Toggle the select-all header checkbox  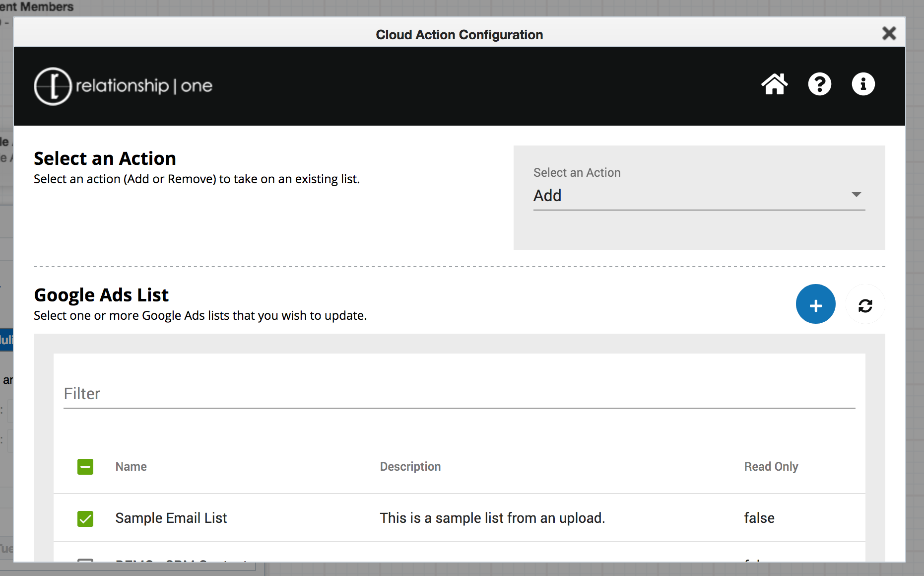[85, 467]
